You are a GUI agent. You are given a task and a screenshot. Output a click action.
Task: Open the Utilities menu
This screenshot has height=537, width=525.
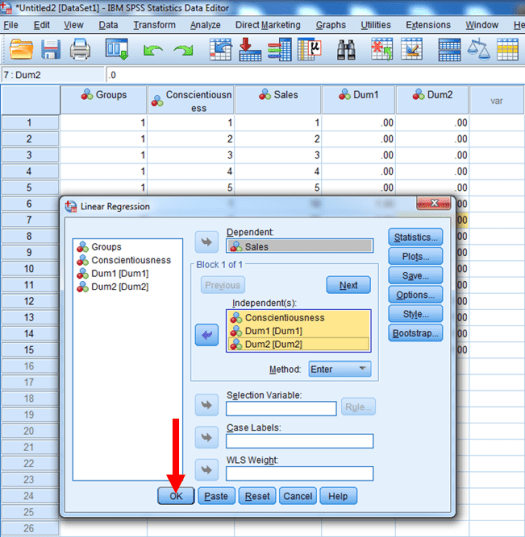click(x=375, y=25)
